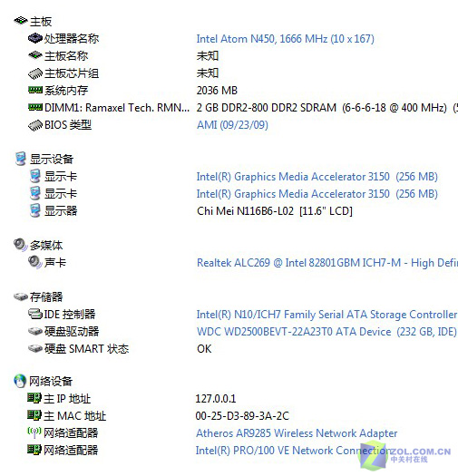This screenshot has width=458, height=476.
Task: Select the 硬盘 SMART 状态 row
Action: click(229, 348)
